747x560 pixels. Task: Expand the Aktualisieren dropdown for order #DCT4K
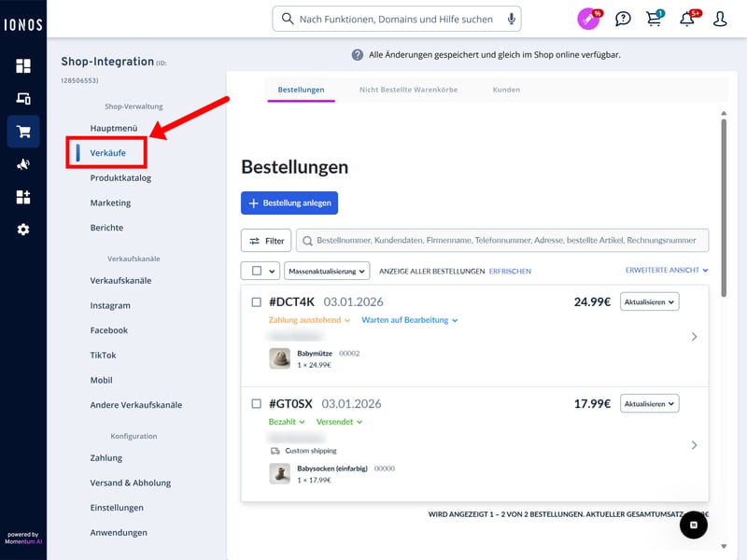tap(649, 301)
